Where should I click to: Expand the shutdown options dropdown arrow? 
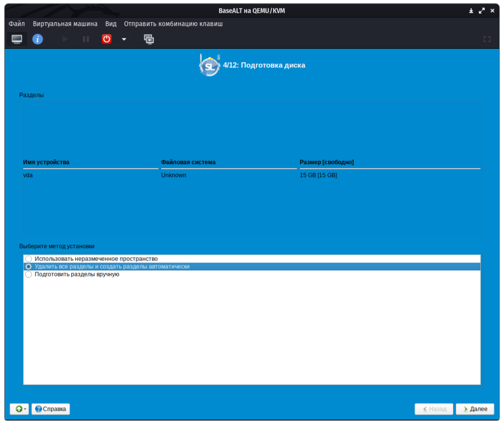tap(124, 39)
